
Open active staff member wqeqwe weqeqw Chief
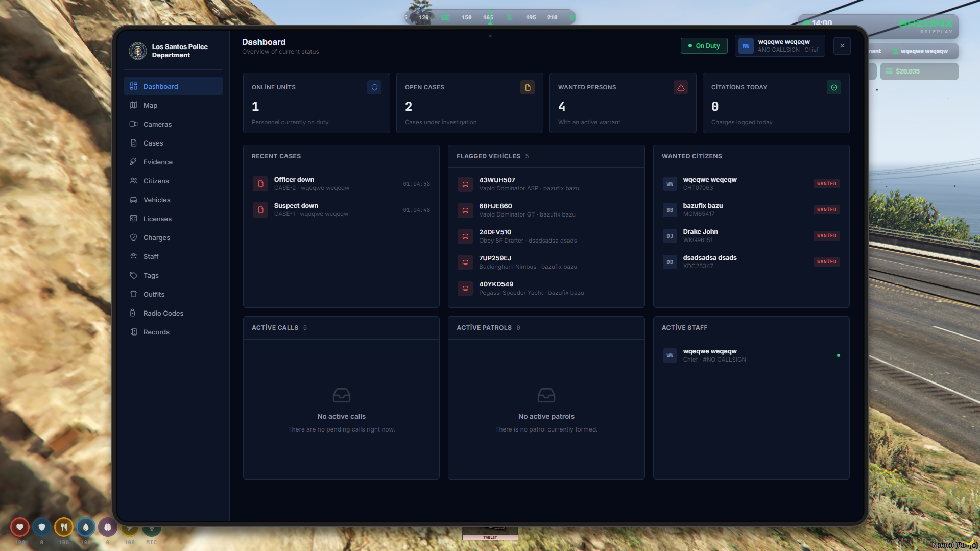pyautogui.click(x=751, y=355)
